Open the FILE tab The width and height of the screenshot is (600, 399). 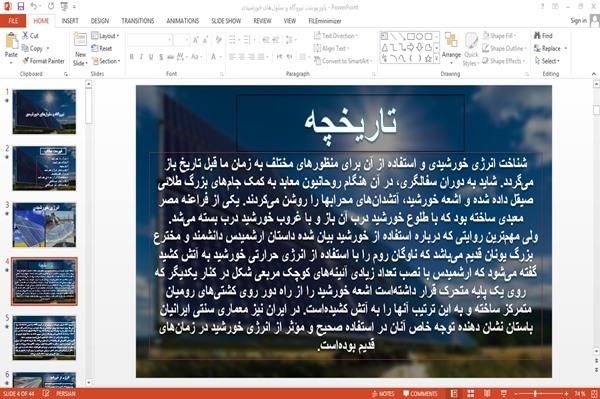pyautogui.click(x=13, y=21)
